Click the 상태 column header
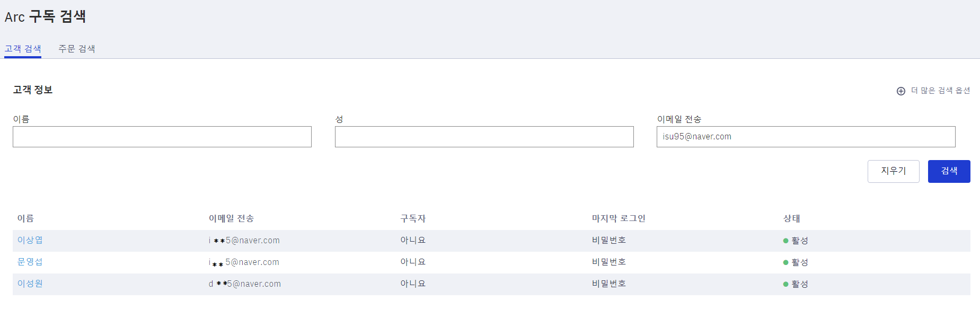 [792, 218]
